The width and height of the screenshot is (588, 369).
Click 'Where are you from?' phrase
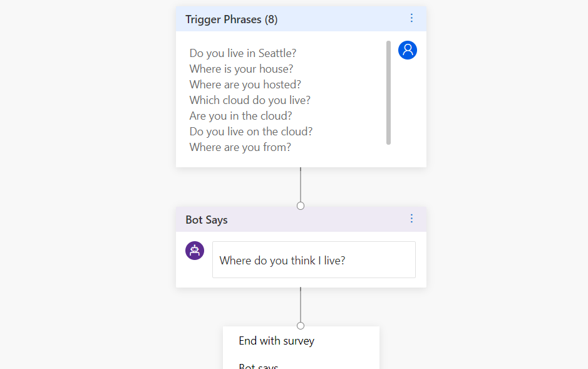pyautogui.click(x=240, y=147)
